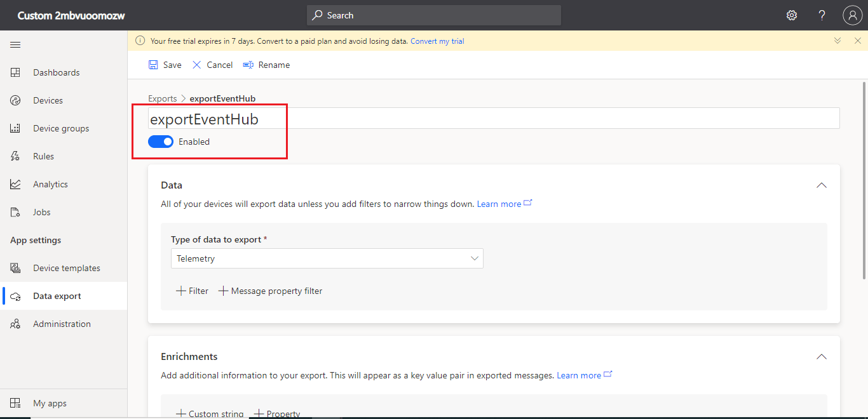Viewport: 868px width, 419px height.
Task: Collapse the Enrichments section
Action: click(822, 357)
